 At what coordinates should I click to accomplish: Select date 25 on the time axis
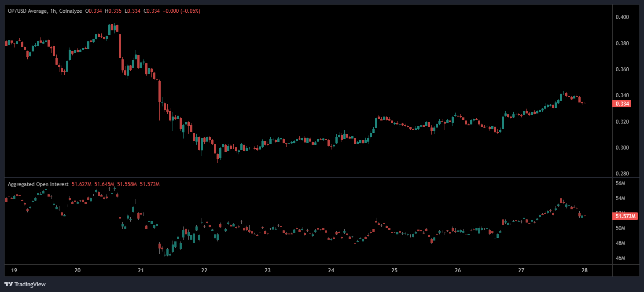[x=394, y=270]
